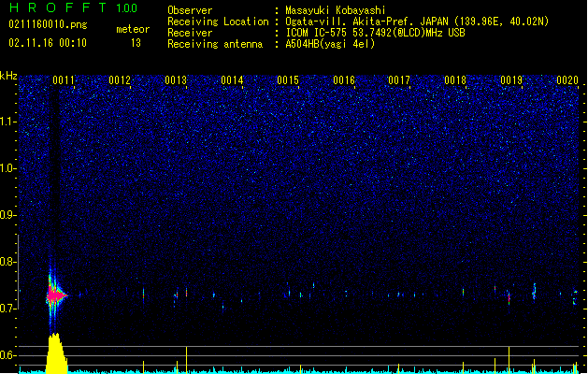588x374 pixels.
Task: Click the bright pink meteor echo burst
Action: [x=56, y=296]
